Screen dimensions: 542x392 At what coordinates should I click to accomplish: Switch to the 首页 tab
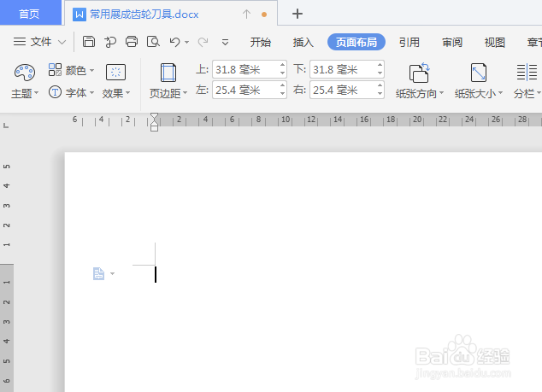[x=29, y=13]
